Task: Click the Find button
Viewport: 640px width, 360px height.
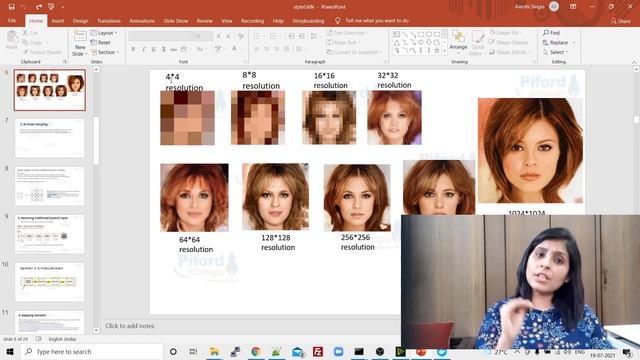Action: [x=551, y=33]
